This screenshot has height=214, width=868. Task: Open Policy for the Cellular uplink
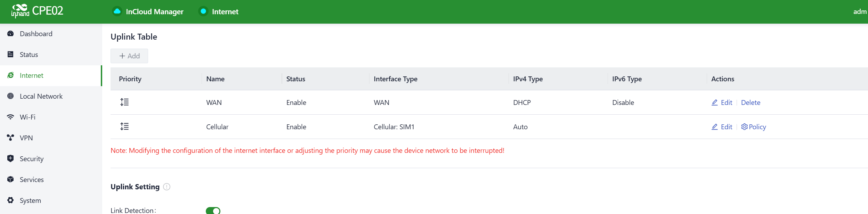coord(754,127)
